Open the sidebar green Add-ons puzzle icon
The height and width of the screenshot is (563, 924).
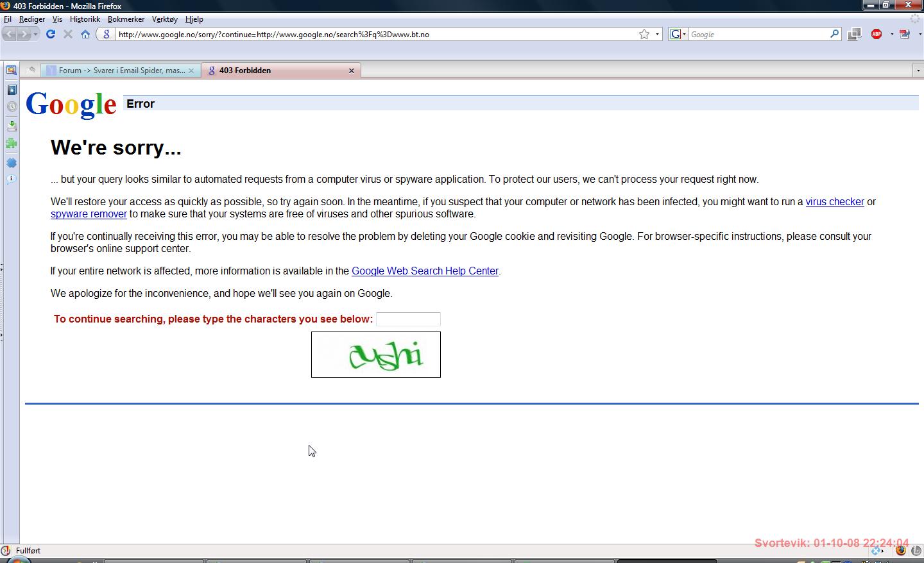tap(12, 144)
